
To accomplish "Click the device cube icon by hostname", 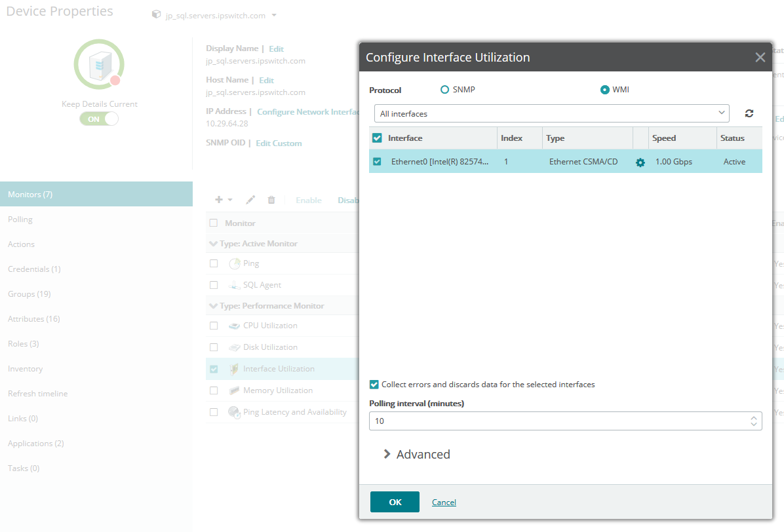I will pos(157,14).
